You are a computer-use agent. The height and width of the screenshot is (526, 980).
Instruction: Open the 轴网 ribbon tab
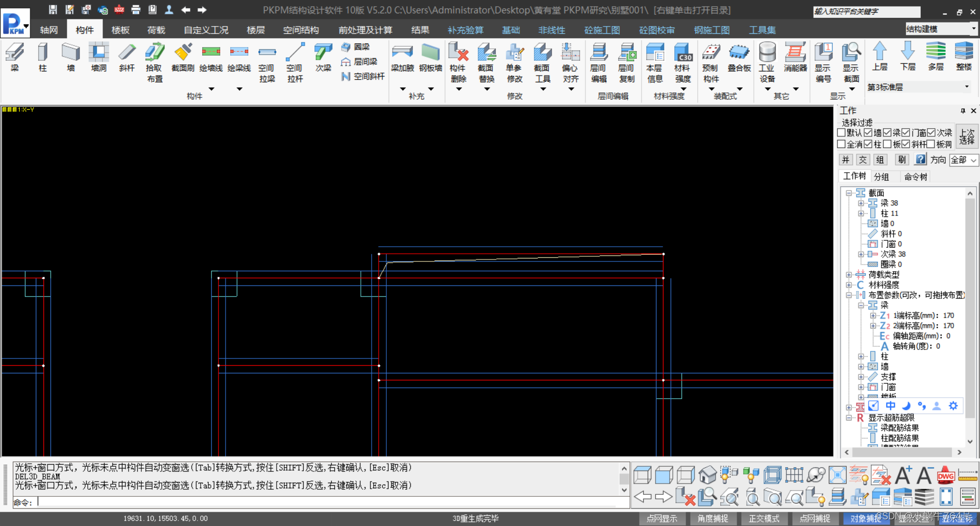coord(49,30)
